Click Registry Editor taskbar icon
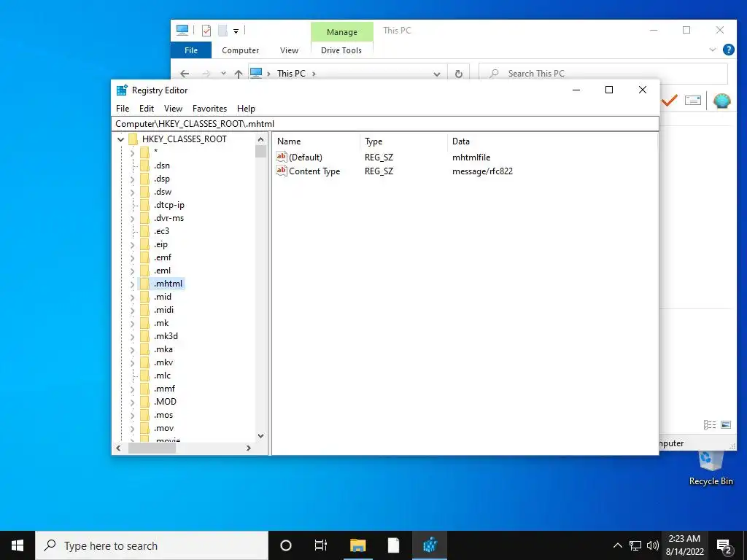This screenshot has height=560, width=747. (x=430, y=545)
